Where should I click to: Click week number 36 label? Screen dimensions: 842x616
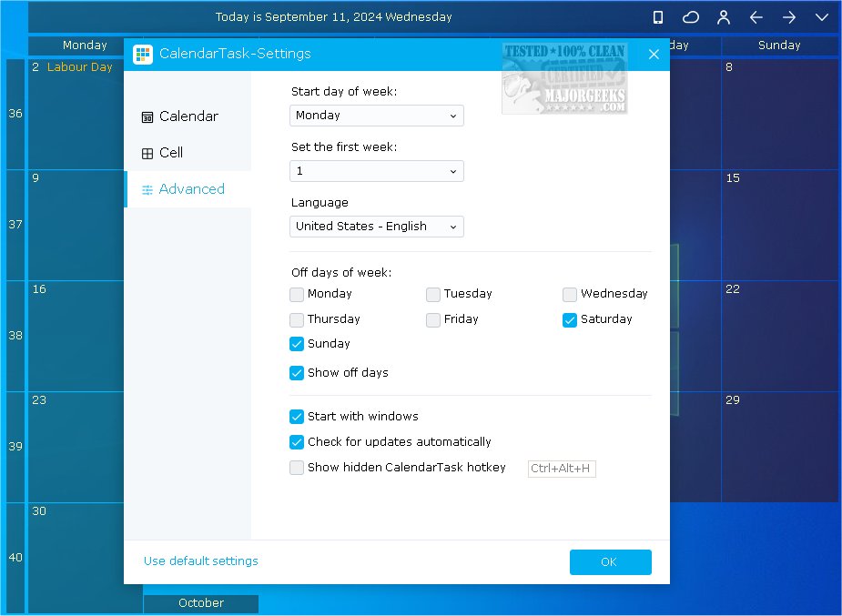[15, 114]
